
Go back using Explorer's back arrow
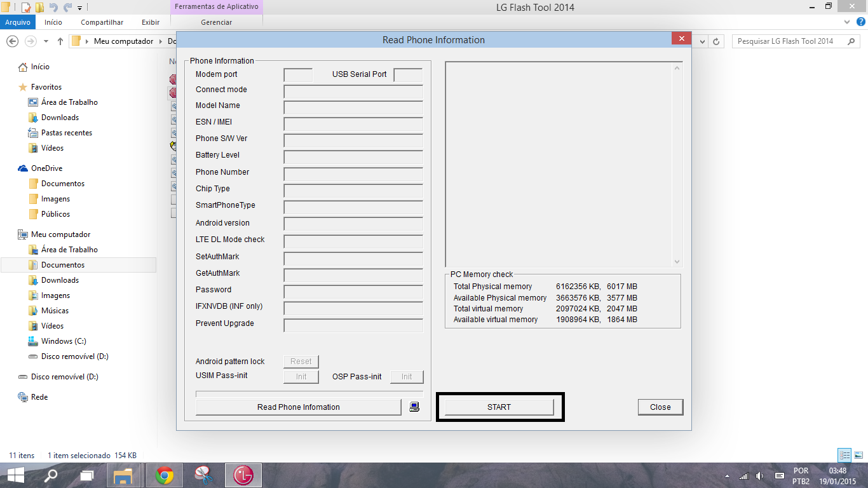pos(12,41)
